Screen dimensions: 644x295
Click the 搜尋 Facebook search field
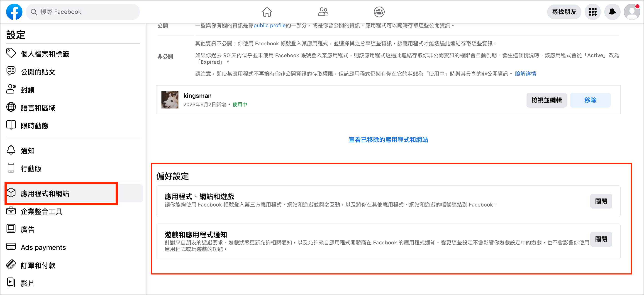click(x=83, y=12)
